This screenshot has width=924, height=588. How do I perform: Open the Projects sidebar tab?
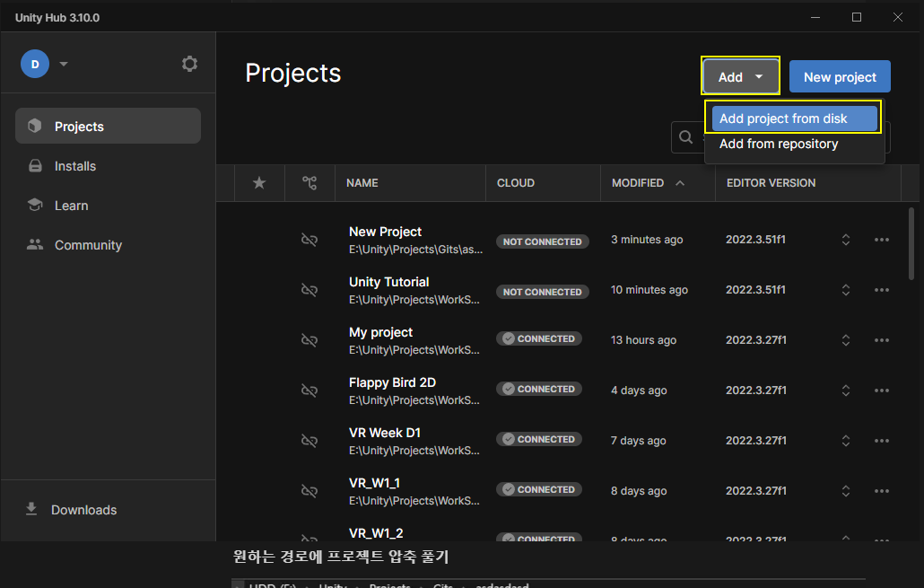(108, 126)
